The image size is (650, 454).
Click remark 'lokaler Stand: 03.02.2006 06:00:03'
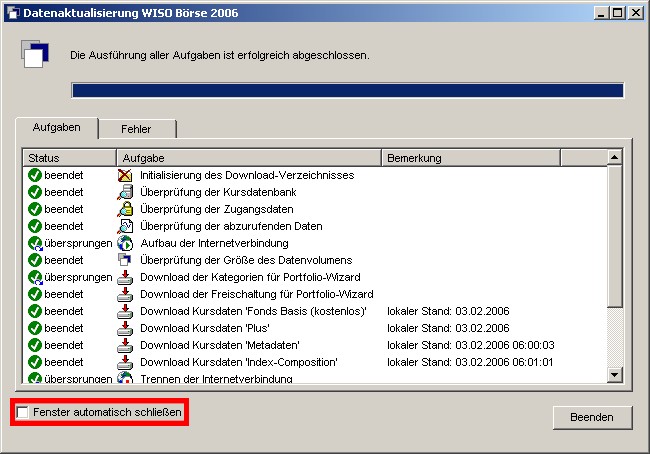[471, 345]
